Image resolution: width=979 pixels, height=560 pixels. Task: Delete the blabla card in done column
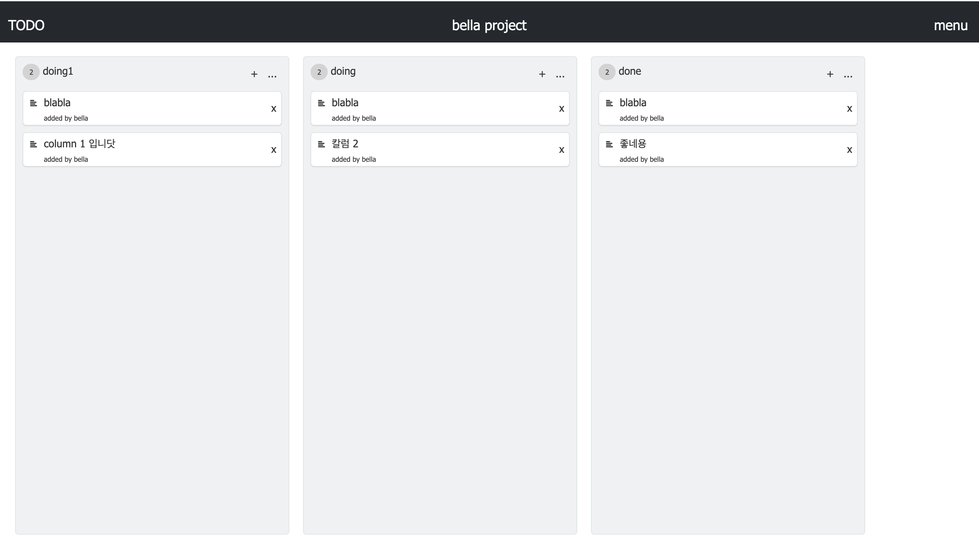click(x=849, y=109)
